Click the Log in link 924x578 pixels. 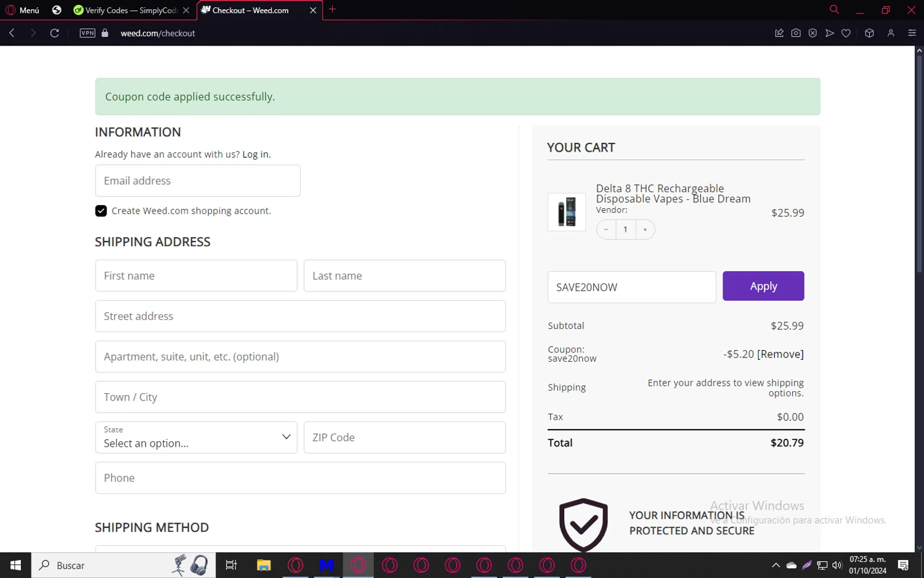(256, 155)
